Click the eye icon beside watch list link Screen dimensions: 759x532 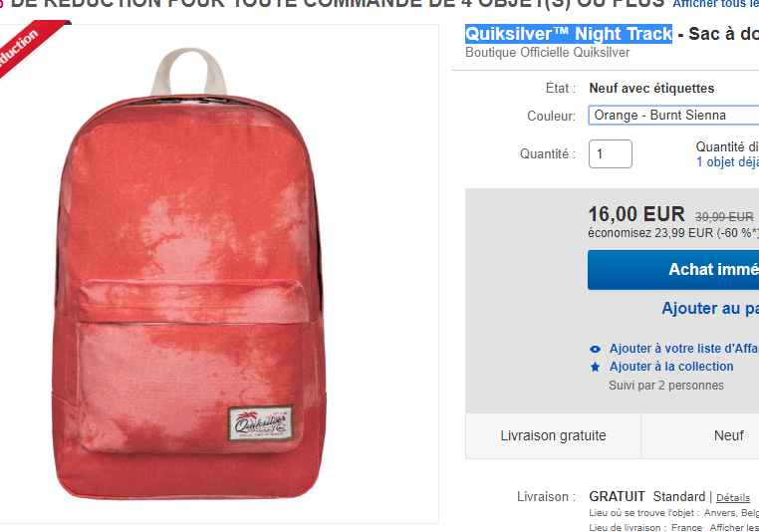coord(595,349)
